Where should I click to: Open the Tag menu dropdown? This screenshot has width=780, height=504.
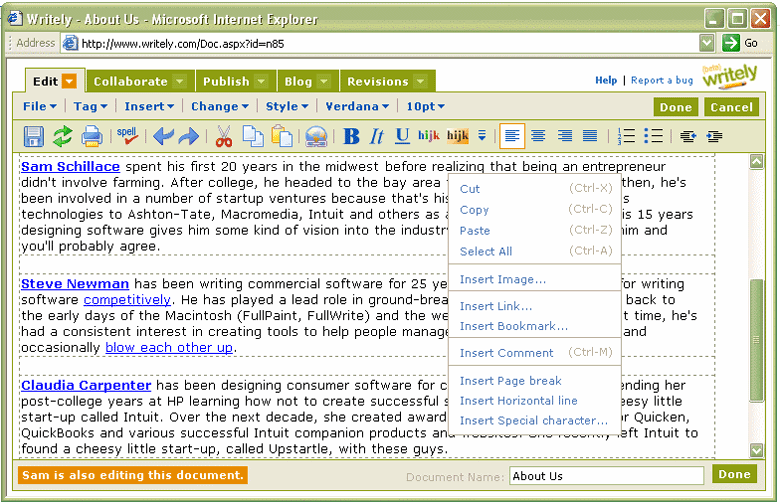pyautogui.click(x=91, y=106)
